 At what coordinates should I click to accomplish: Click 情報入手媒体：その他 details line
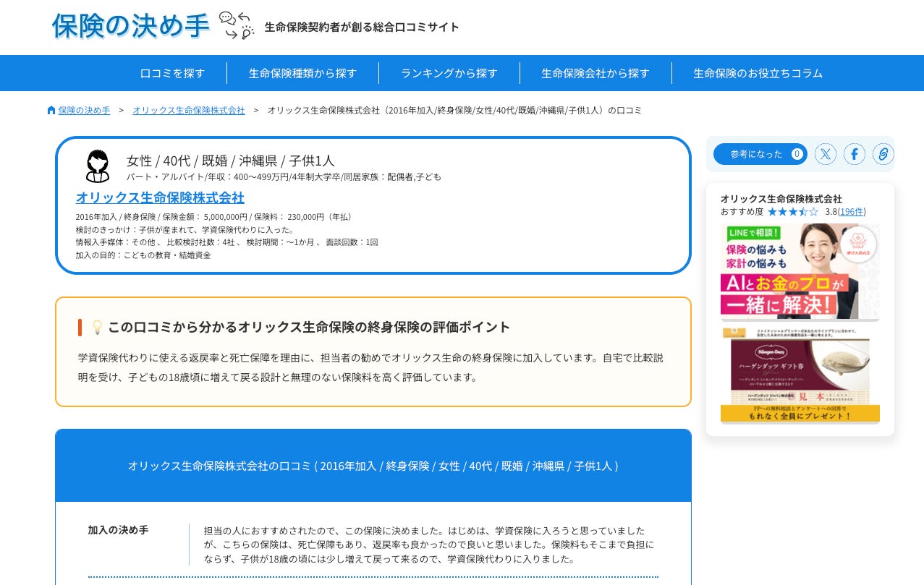(227, 242)
